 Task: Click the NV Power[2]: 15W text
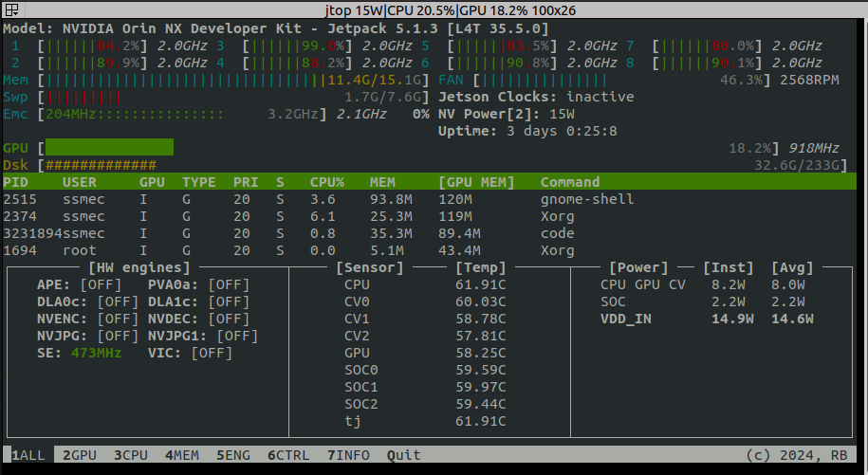point(506,115)
